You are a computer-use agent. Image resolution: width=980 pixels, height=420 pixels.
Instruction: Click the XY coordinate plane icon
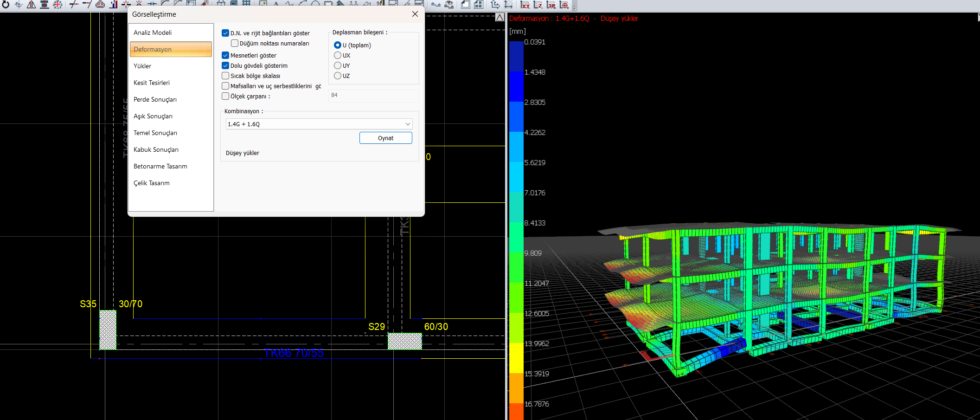pos(525,5)
